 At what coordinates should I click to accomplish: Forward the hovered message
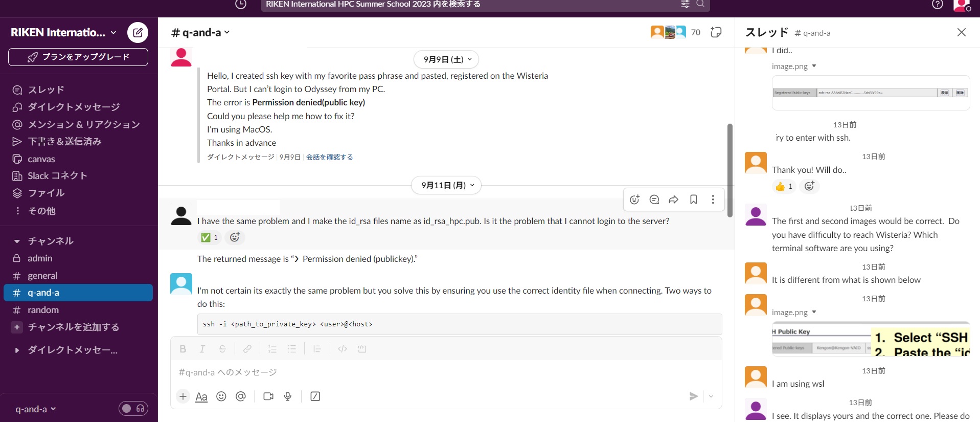tap(674, 199)
